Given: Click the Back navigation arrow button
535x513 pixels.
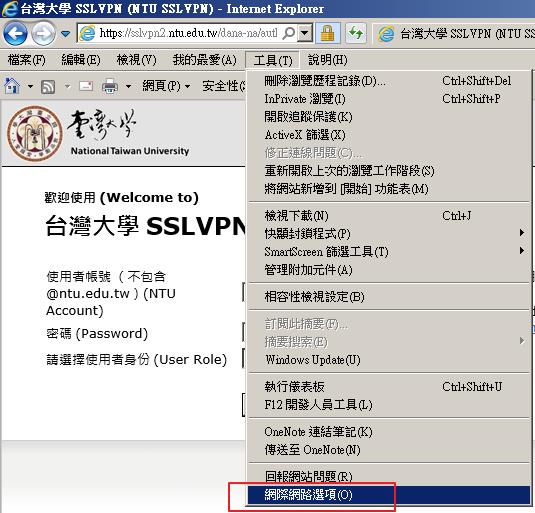Looking at the screenshot, I should coord(15,33).
